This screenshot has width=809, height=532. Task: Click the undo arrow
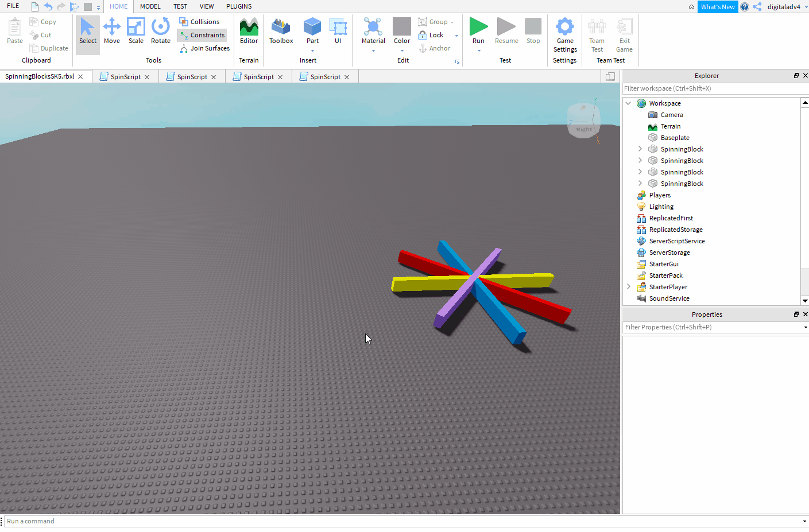48,7
